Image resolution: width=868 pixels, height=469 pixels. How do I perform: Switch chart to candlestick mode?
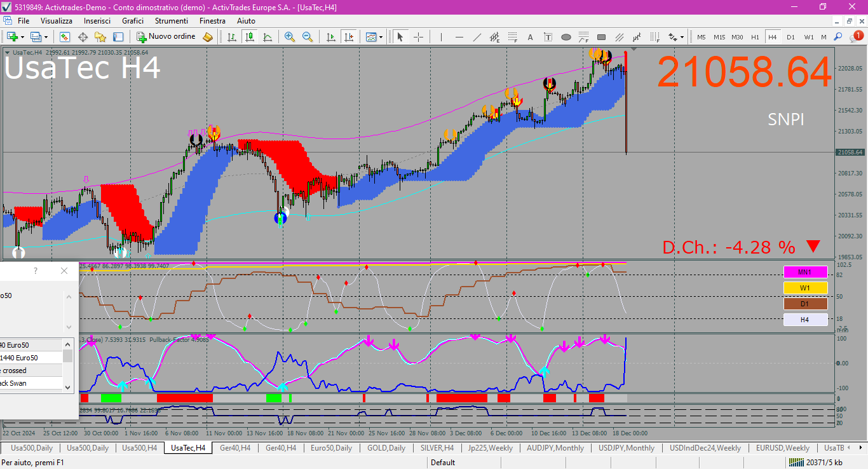tap(249, 37)
